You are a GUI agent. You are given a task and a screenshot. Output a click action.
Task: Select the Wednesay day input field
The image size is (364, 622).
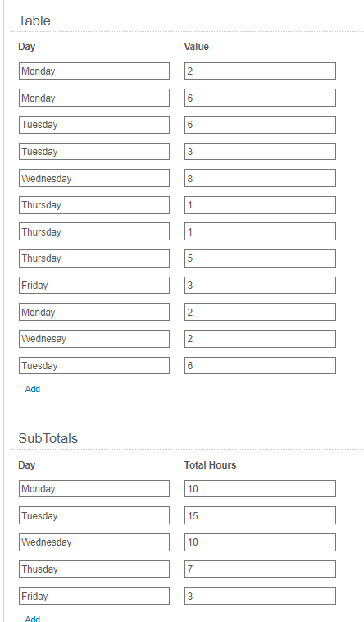coord(94,339)
